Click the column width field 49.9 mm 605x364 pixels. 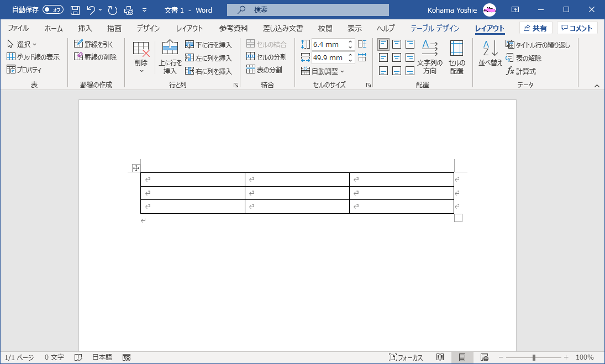click(329, 58)
